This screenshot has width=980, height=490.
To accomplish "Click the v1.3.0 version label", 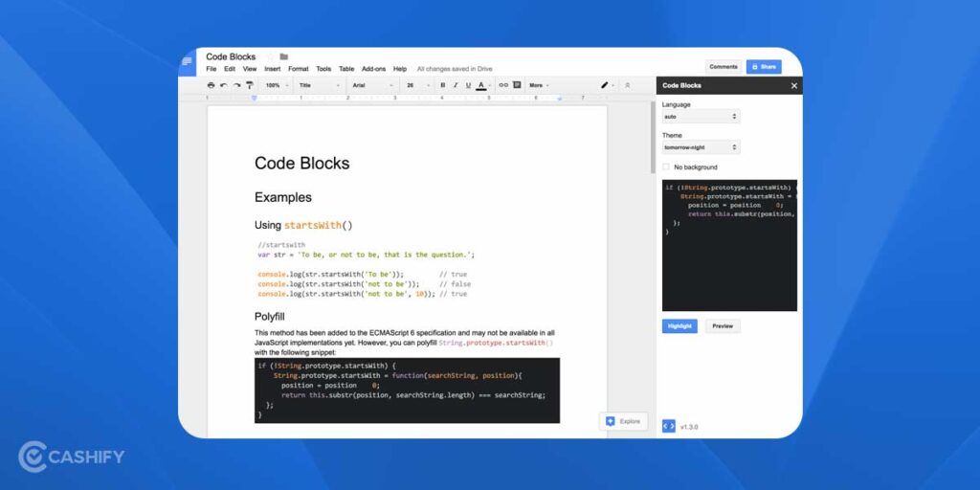I will pyautogui.click(x=689, y=427).
